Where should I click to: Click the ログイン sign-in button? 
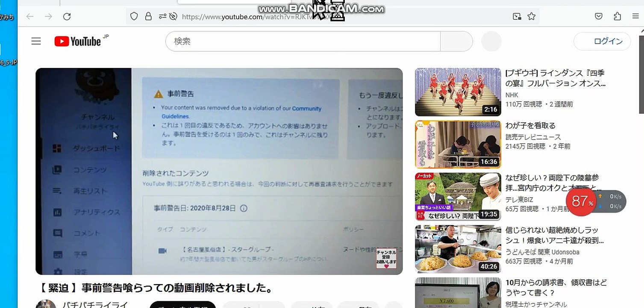[602, 41]
